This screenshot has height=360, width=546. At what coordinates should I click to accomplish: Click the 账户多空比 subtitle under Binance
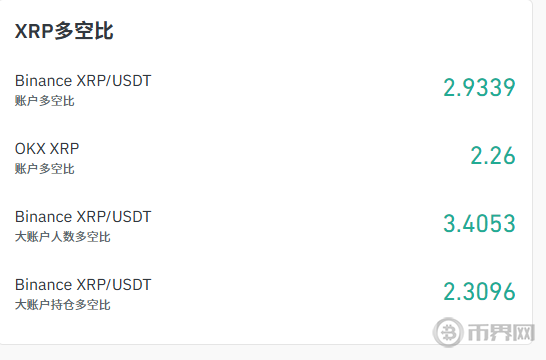click(x=45, y=101)
